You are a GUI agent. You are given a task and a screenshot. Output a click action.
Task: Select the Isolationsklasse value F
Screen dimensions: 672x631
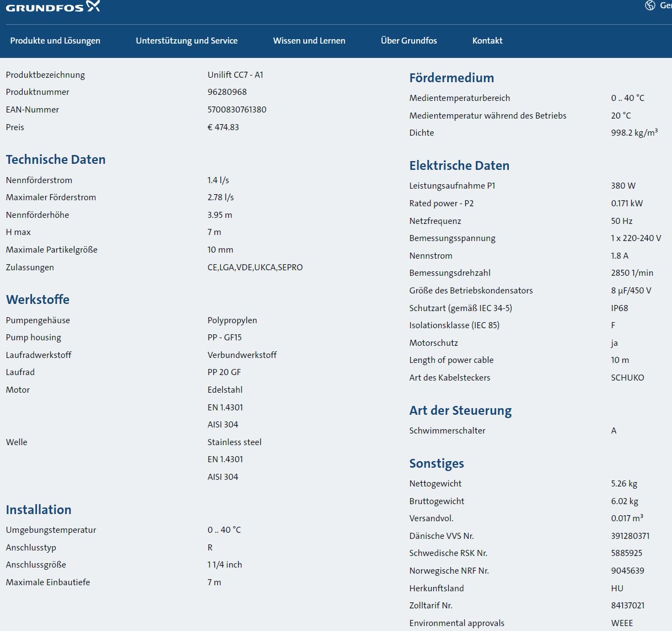[x=613, y=325]
